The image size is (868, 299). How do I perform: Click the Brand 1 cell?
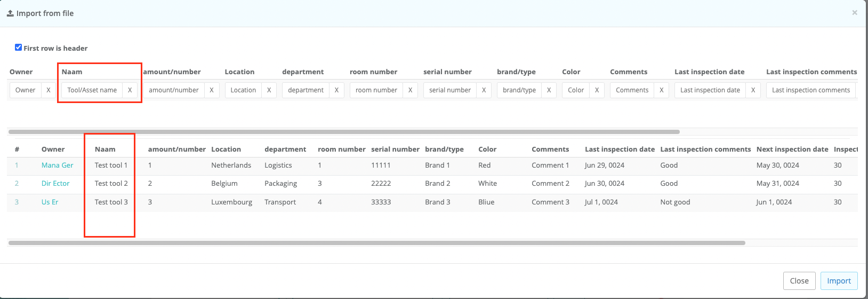coord(438,166)
